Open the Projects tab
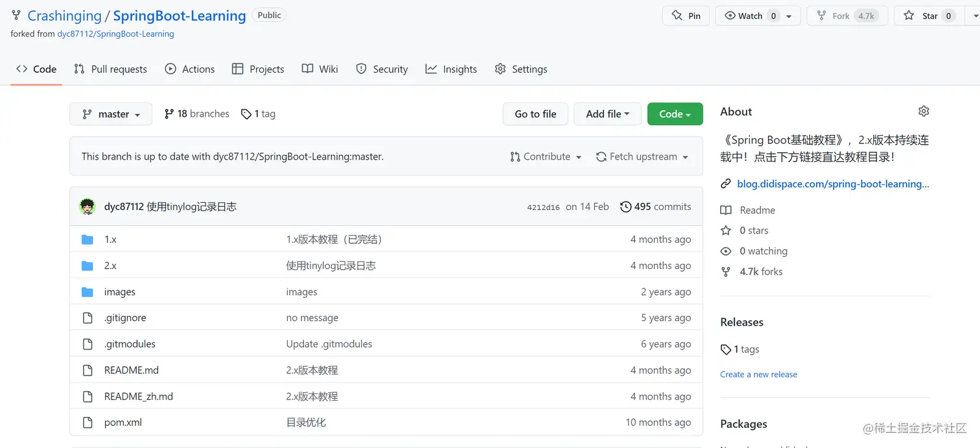 [258, 69]
